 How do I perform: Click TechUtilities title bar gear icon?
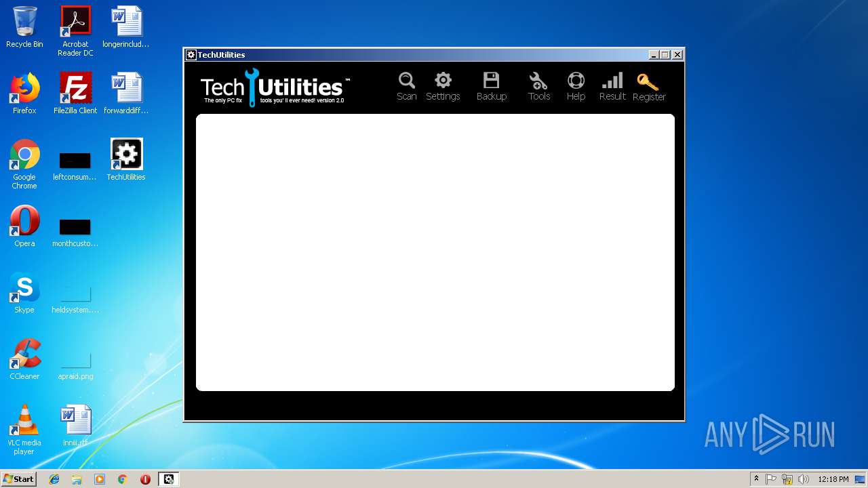point(191,55)
